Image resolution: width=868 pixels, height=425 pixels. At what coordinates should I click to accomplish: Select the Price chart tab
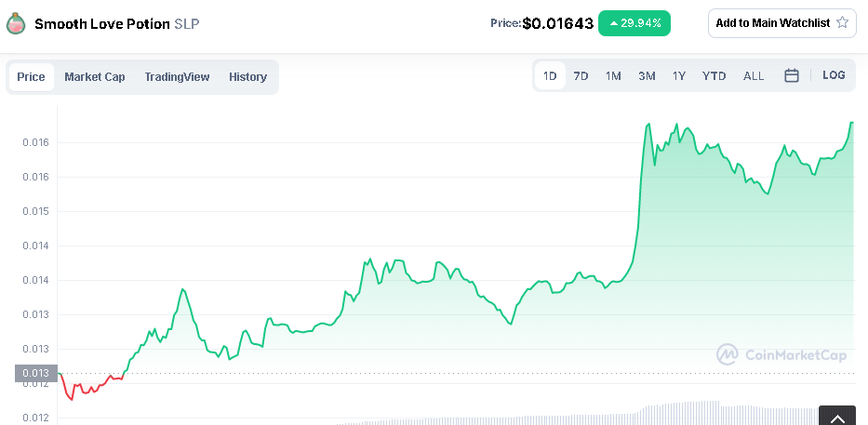pyautogui.click(x=31, y=77)
